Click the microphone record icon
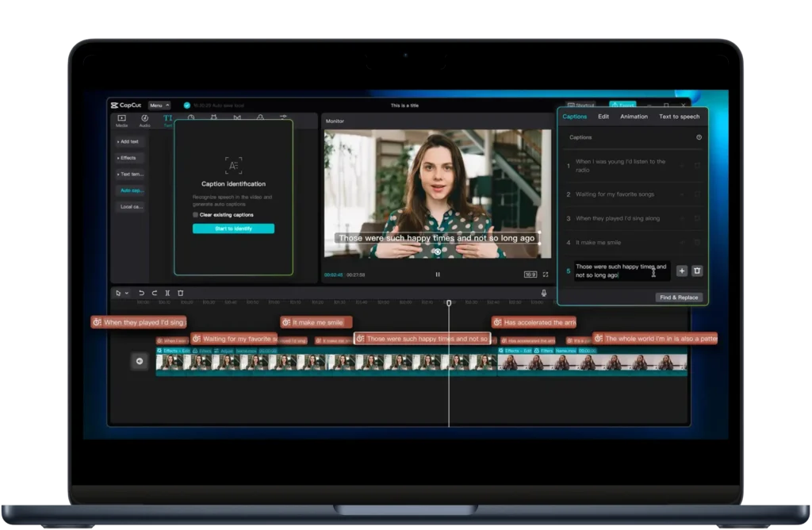This screenshot has height=530, width=812. (x=544, y=294)
